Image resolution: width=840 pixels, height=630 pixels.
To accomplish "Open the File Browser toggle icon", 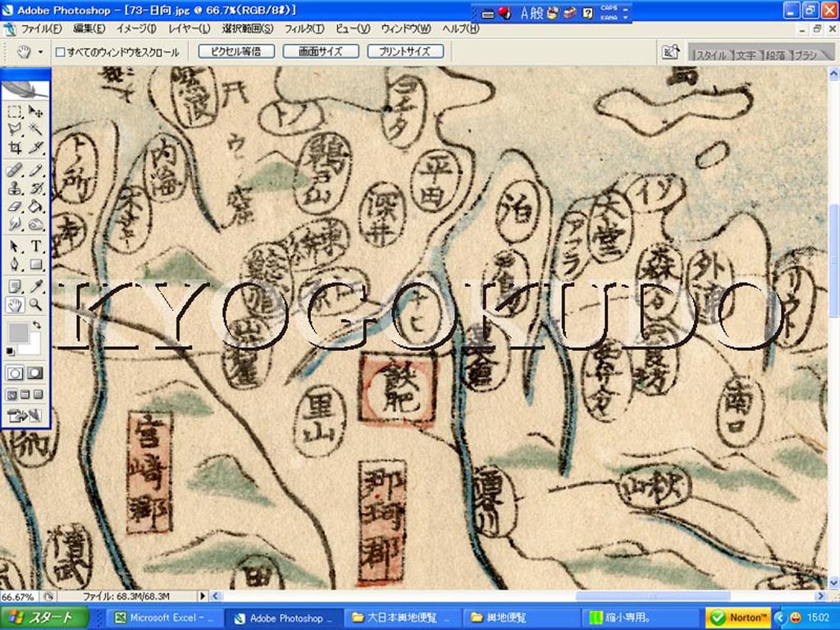I will point(671,52).
